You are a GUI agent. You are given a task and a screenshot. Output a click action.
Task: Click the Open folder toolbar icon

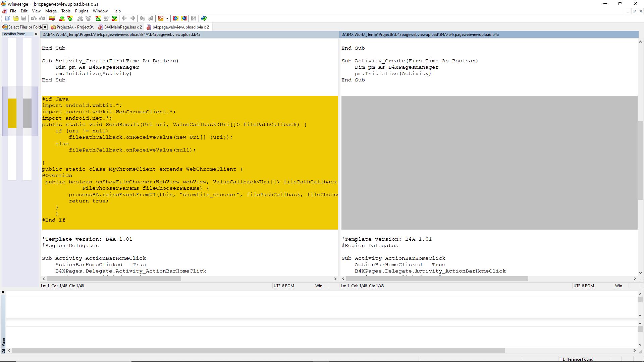coord(16,18)
